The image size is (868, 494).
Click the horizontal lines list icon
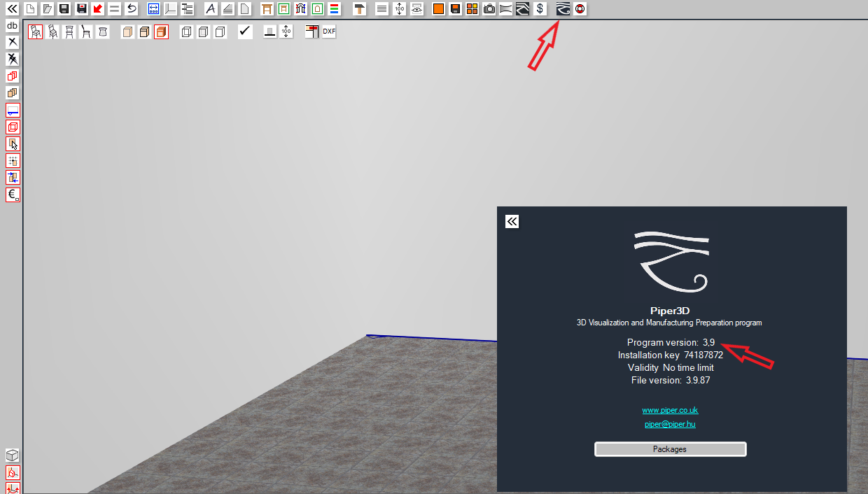click(x=381, y=9)
